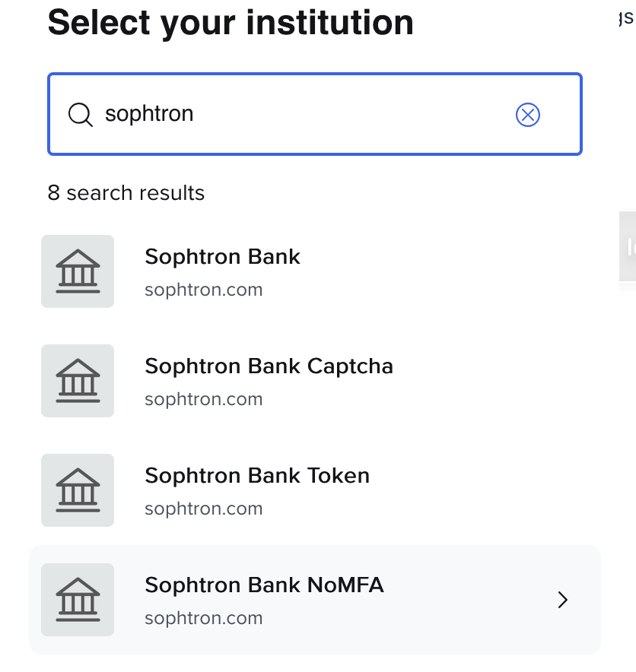Image resolution: width=636 pixels, height=672 pixels.
Task: Click the Sophtron Bank institution icon
Action: pos(77,271)
